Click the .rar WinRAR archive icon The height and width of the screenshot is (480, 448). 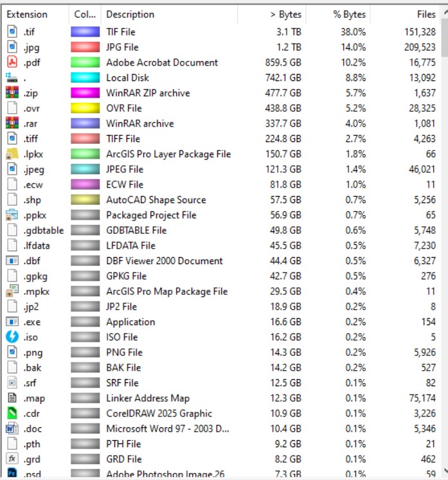[12, 123]
